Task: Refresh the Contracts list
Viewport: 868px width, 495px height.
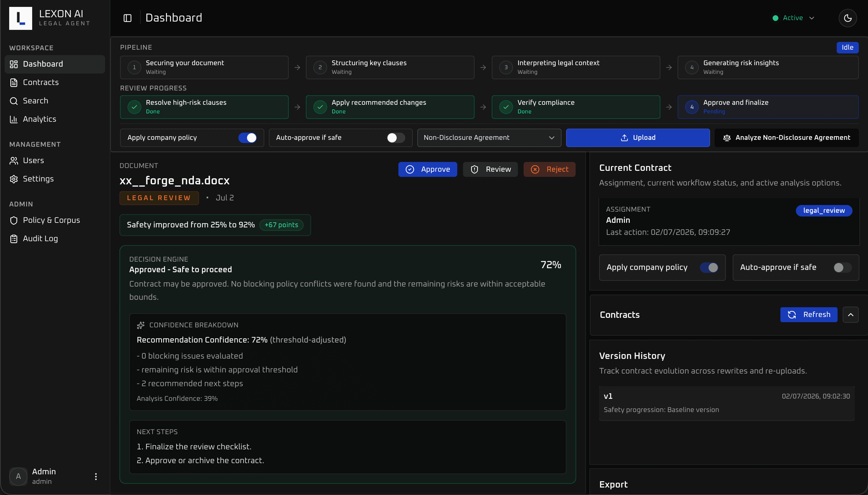Action: [x=809, y=315]
